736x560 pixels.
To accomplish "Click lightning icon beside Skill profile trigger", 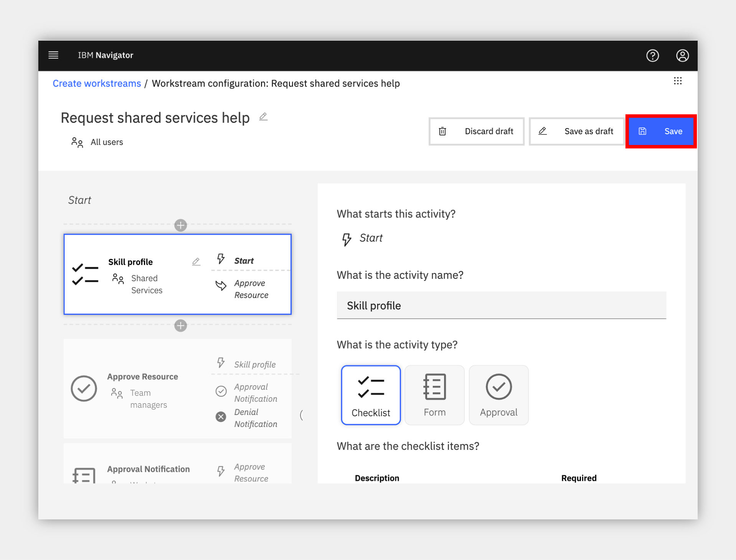I will [x=221, y=362].
